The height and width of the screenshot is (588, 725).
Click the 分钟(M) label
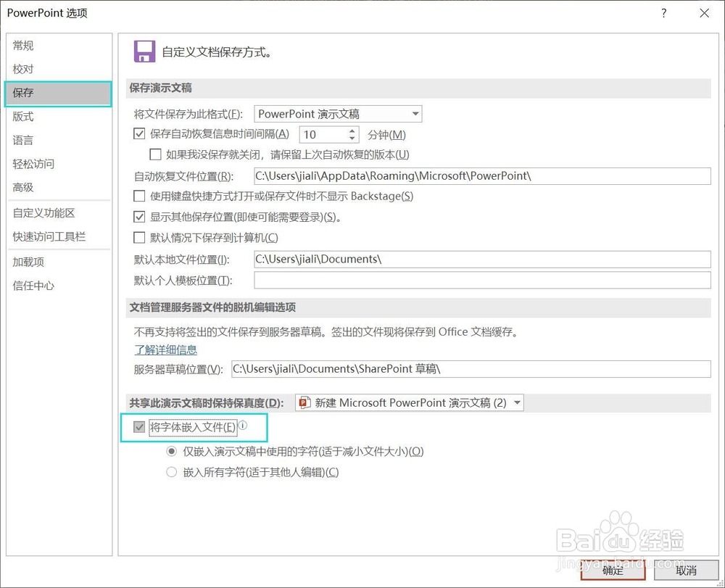pyautogui.click(x=386, y=135)
